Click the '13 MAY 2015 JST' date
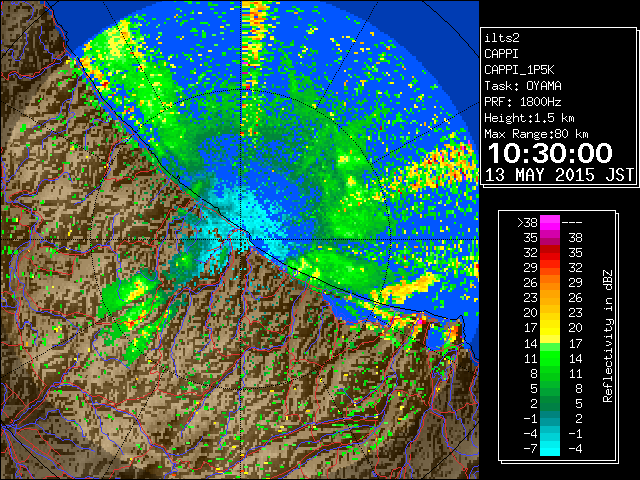This screenshot has width=640, height=480. pyautogui.click(x=559, y=175)
